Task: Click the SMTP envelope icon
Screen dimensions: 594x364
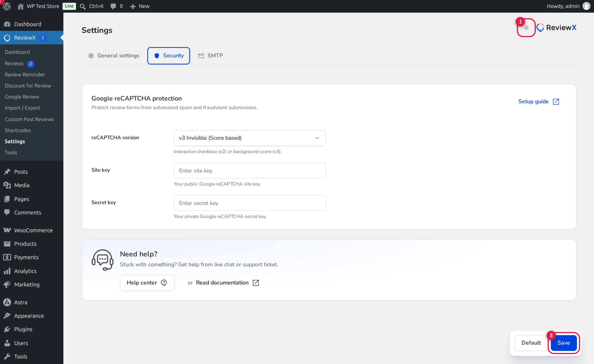Action: click(201, 56)
